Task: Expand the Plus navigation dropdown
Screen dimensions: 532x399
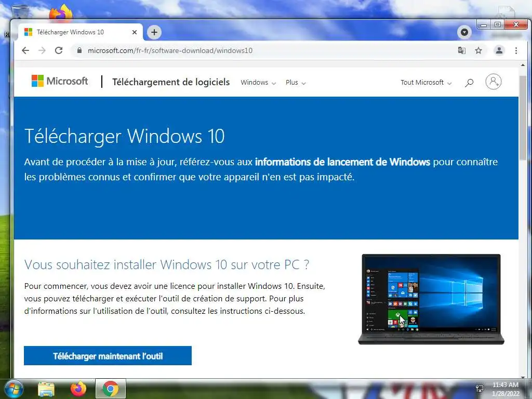Action: pyautogui.click(x=296, y=83)
